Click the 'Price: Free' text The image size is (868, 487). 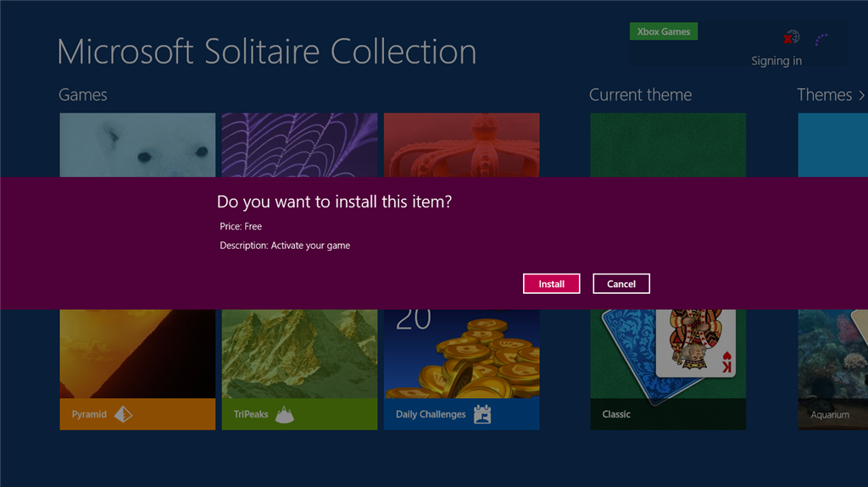pos(241,226)
